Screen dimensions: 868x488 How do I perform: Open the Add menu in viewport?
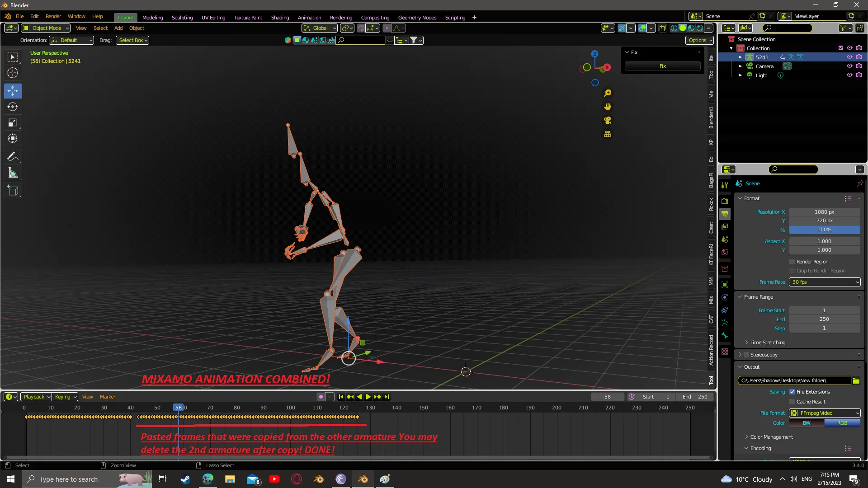pos(118,28)
